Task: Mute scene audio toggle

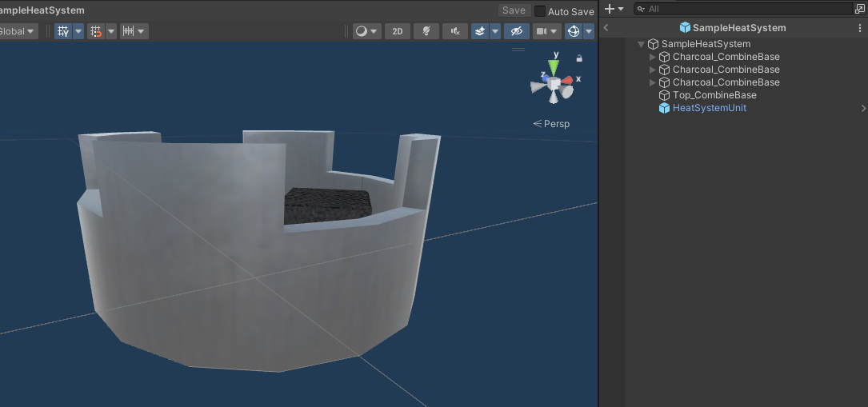Action: tap(455, 31)
